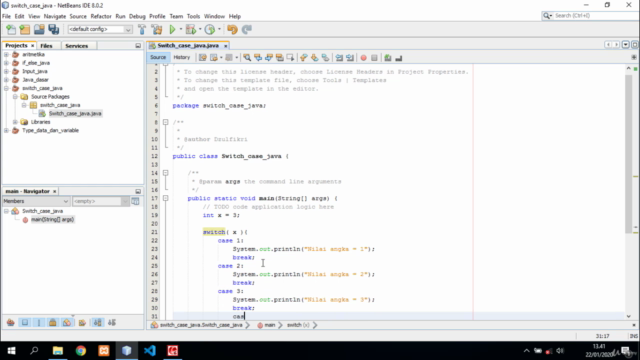
Task: Open the Source menu
Action: click(78, 16)
